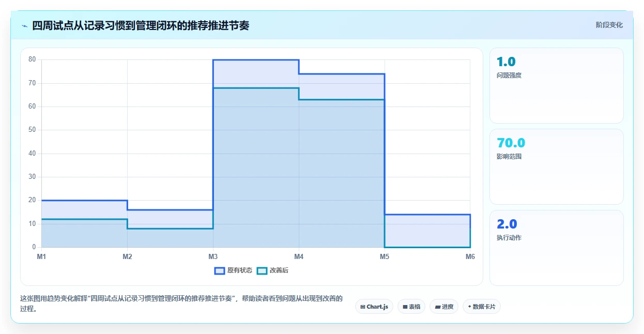Open the 执行动作 2.0 card
Viewport: 644px width, 334px height.
click(557, 248)
